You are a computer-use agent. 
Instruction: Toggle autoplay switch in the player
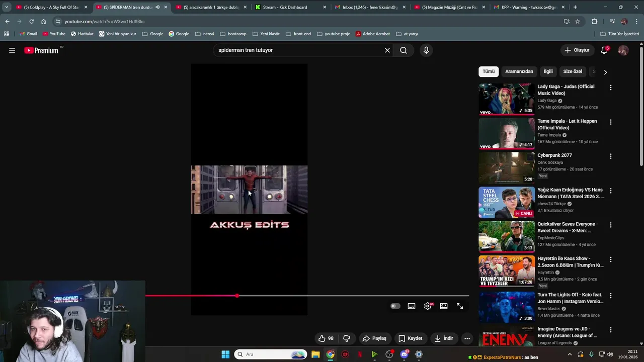pyautogui.click(x=395, y=306)
